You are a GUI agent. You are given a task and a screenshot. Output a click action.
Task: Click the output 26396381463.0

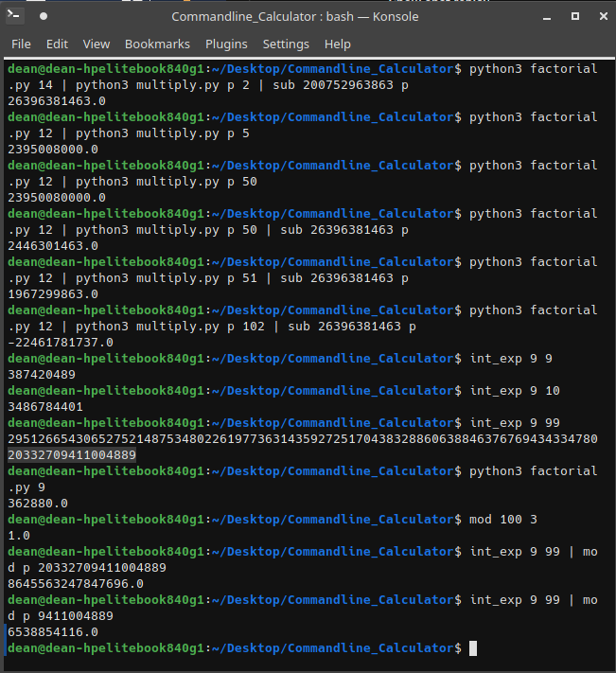pos(57,101)
